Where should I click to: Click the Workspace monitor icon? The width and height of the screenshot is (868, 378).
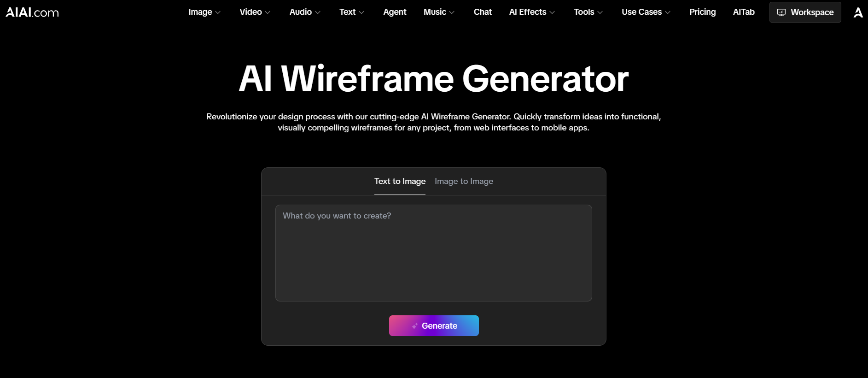pos(781,12)
